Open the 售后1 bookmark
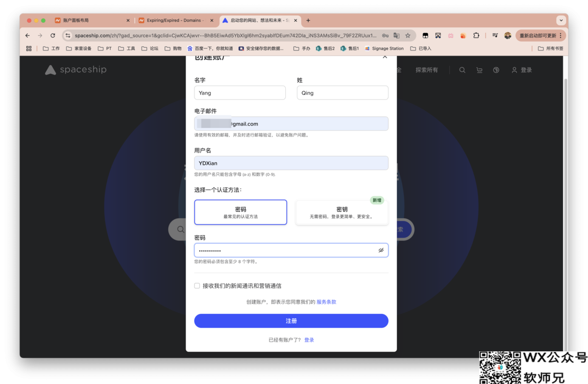The height and width of the screenshot is (384, 588). pos(350,48)
